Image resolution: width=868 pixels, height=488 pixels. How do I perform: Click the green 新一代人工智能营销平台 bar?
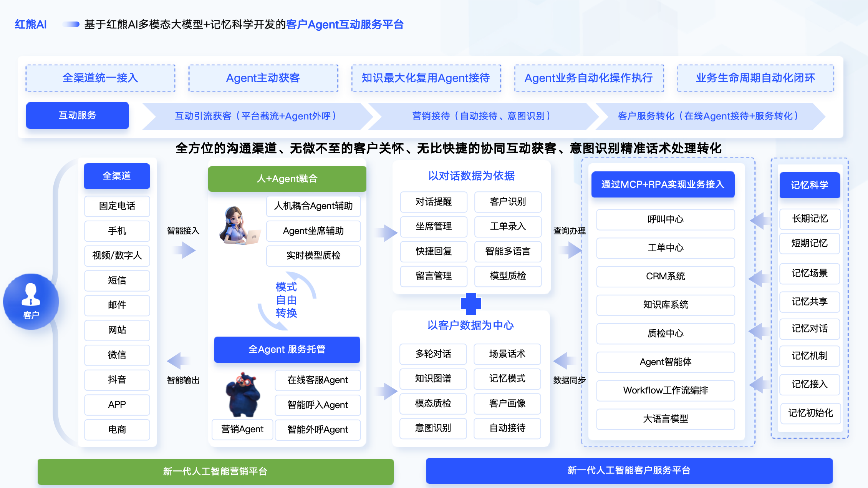click(215, 471)
